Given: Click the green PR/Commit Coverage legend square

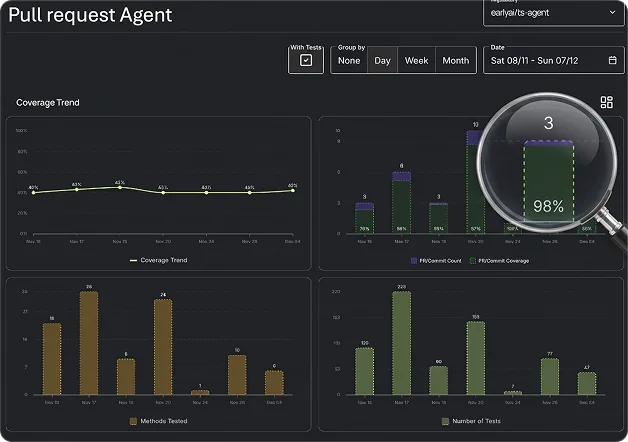Looking at the screenshot, I should [x=473, y=261].
